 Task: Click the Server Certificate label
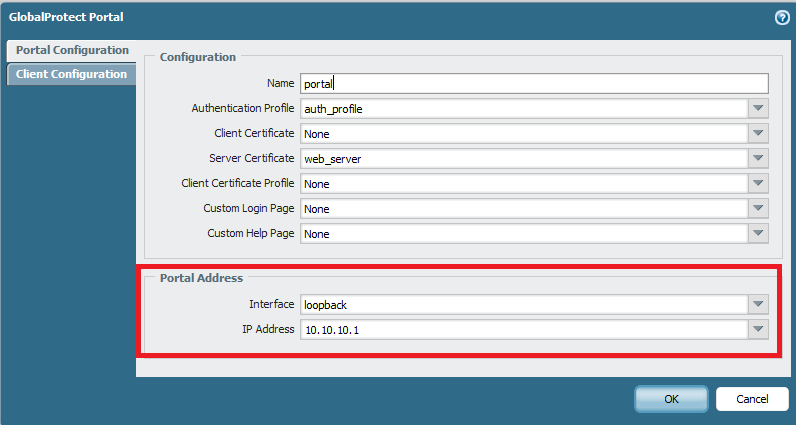point(252,158)
